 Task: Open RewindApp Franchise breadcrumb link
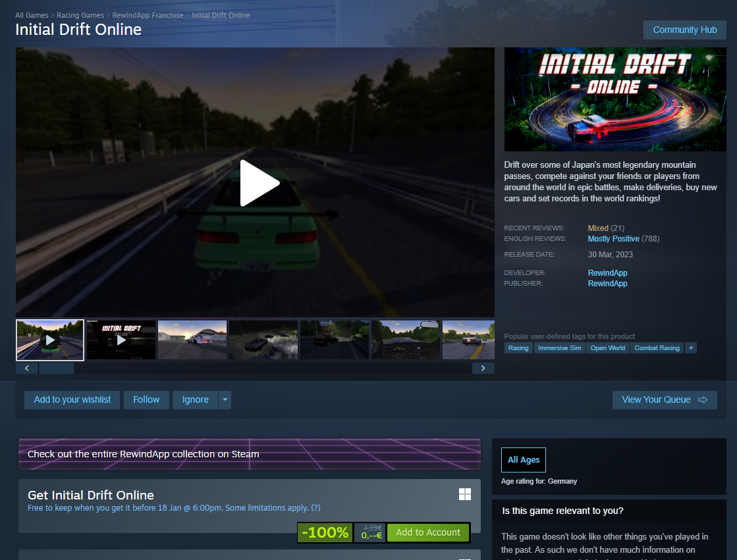point(148,15)
